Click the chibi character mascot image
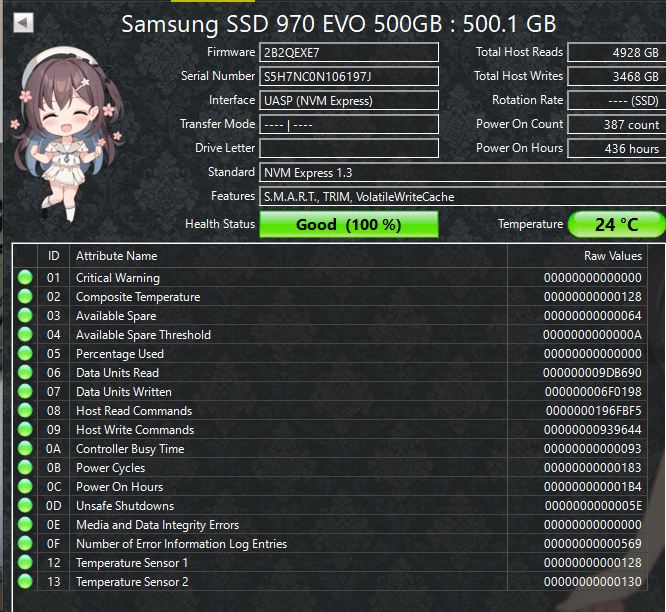This screenshot has width=666, height=612. tap(68, 138)
